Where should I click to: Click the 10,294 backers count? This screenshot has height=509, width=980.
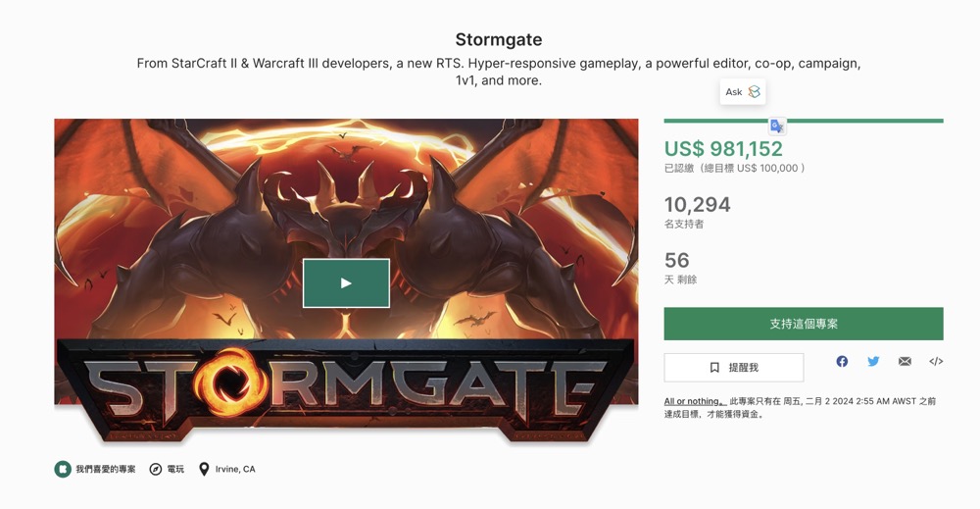click(x=697, y=205)
